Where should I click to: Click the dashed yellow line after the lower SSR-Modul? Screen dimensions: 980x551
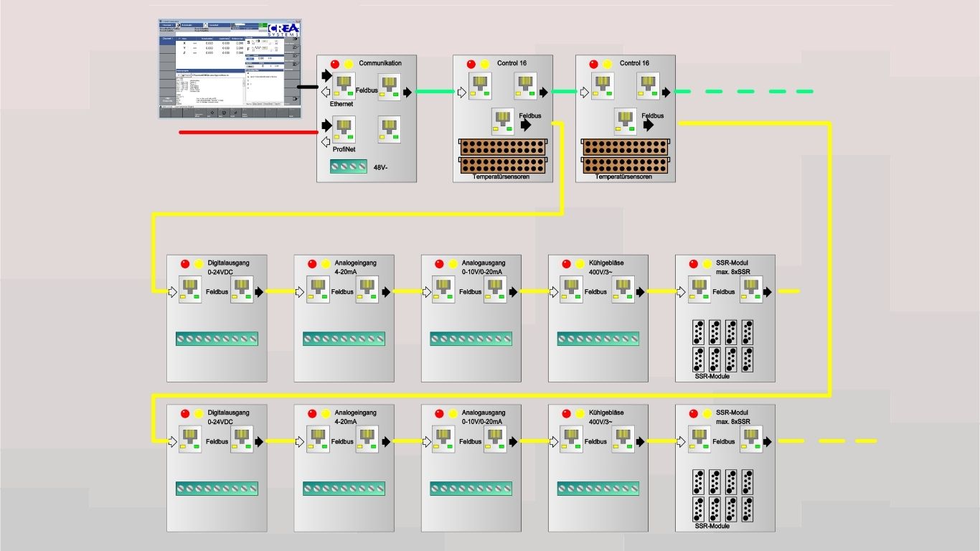click(826, 441)
